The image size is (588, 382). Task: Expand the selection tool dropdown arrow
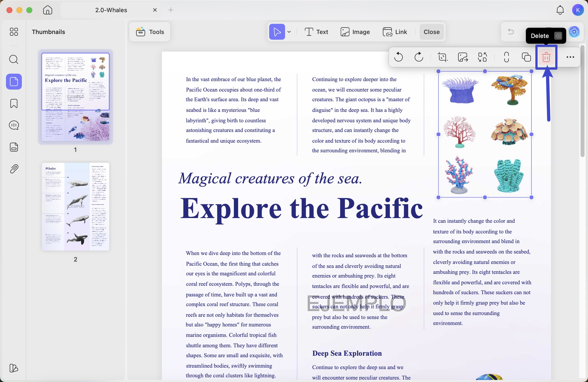[x=289, y=32]
